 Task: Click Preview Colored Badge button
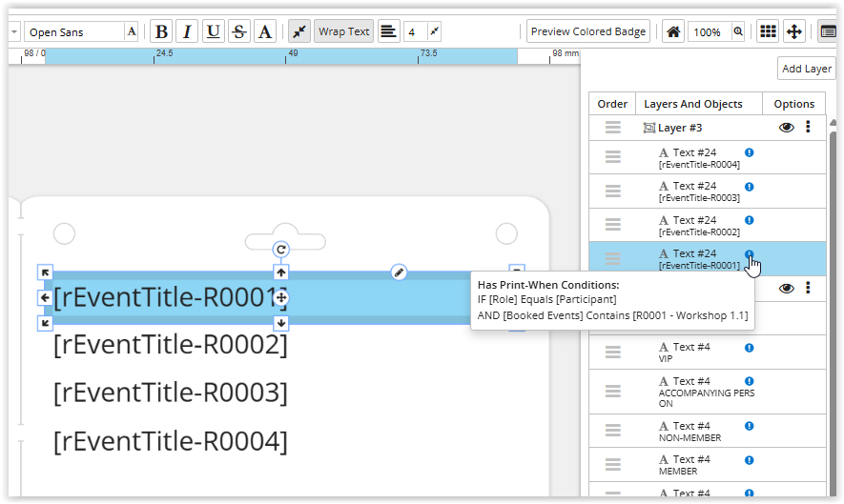pyautogui.click(x=587, y=31)
